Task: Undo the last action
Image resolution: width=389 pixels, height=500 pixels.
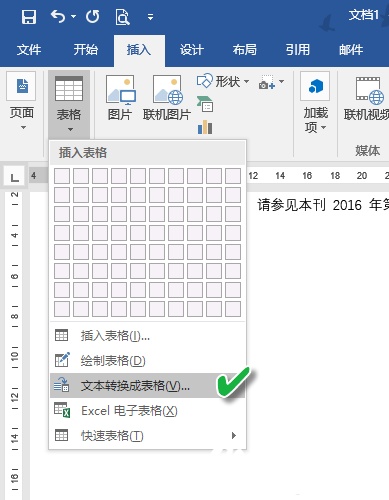Action: [x=58, y=16]
